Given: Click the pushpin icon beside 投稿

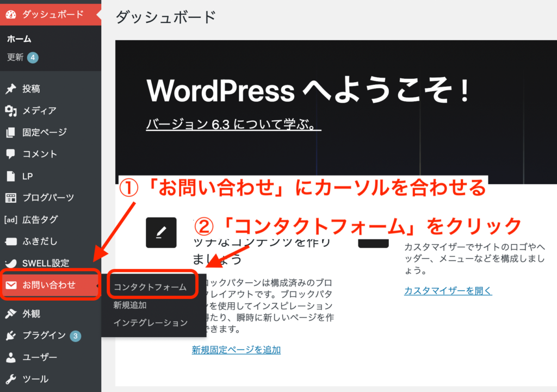Looking at the screenshot, I should pos(11,89).
